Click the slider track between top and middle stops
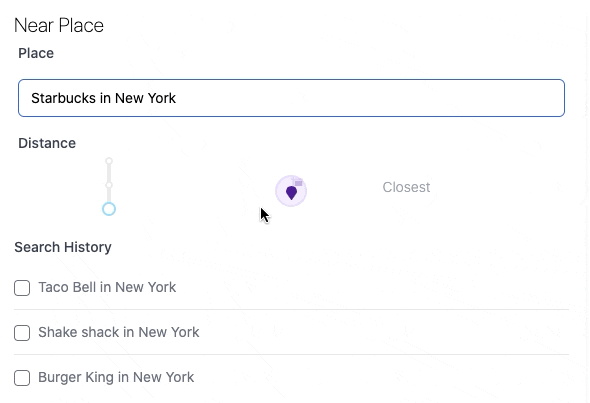This screenshot has width=590, height=403. 109,173
